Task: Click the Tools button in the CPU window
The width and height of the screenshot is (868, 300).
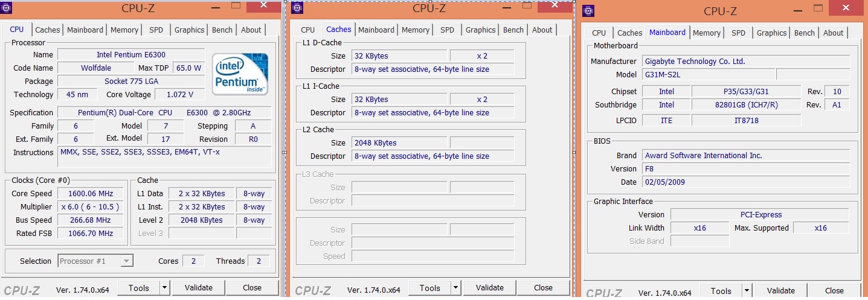Action: point(139,288)
